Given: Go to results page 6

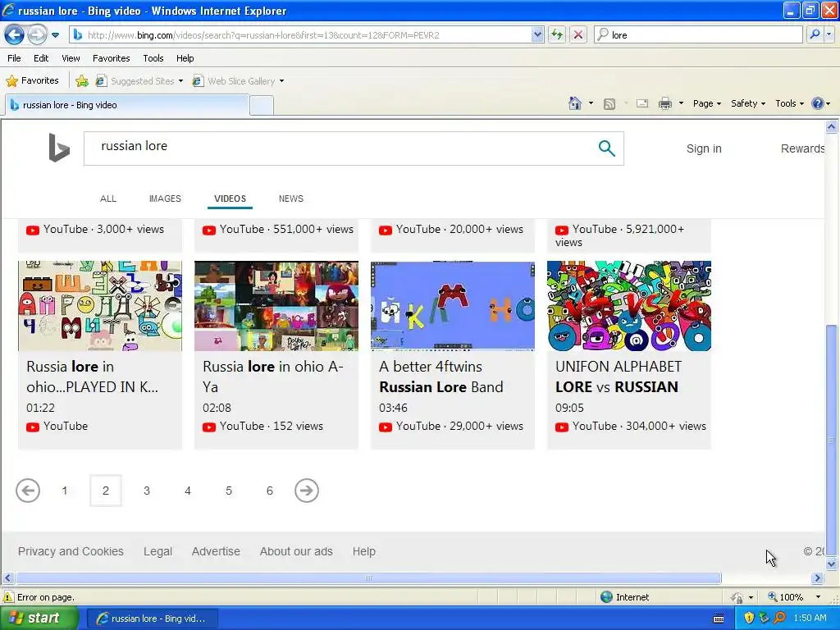Looking at the screenshot, I should coord(269,491).
